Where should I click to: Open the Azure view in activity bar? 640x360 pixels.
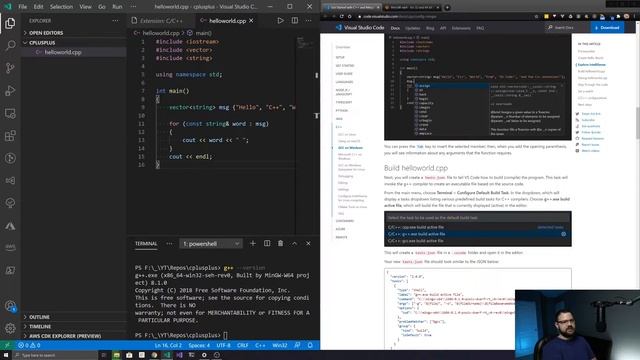click(10, 226)
